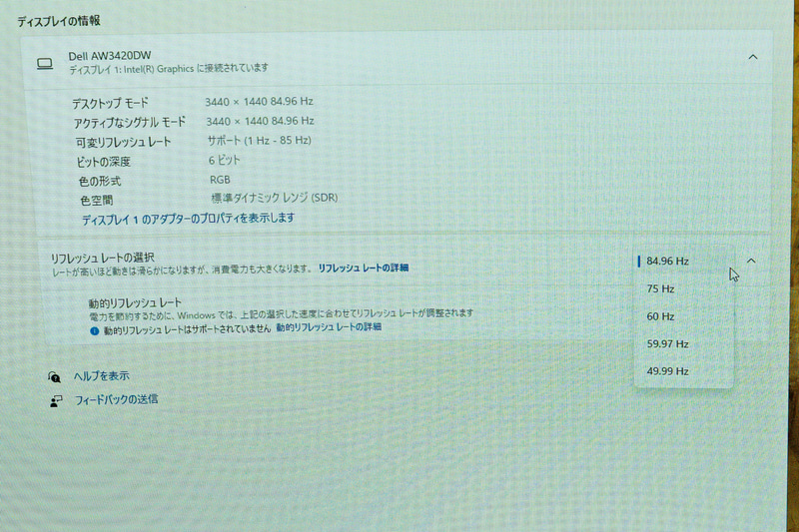The image size is (799, 532).
Task: Click the Dell AW3420DW monitor name
Action: 110,56
